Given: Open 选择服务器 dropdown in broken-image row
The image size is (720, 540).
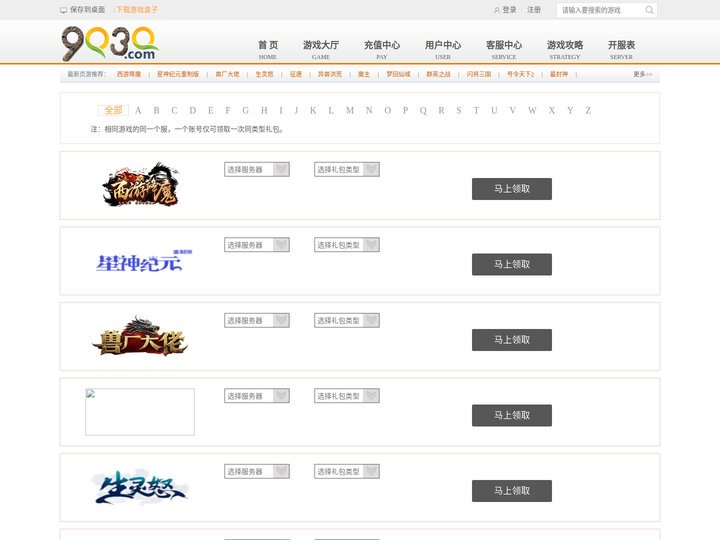Looking at the screenshot, I should point(257,396).
